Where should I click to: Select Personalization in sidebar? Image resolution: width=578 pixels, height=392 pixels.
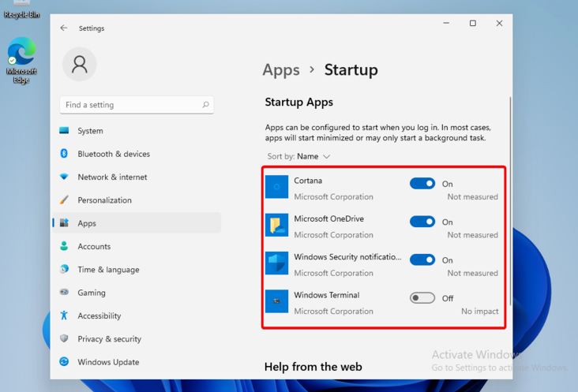[137, 200]
